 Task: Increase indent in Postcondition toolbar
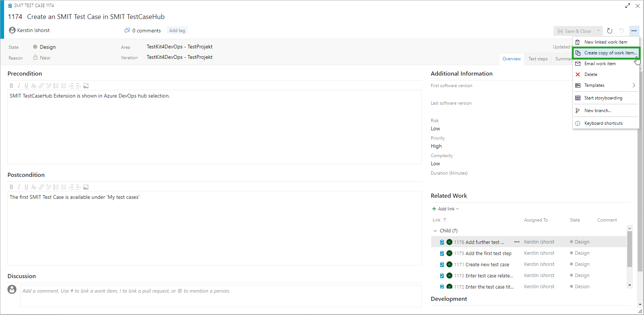(x=79, y=187)
